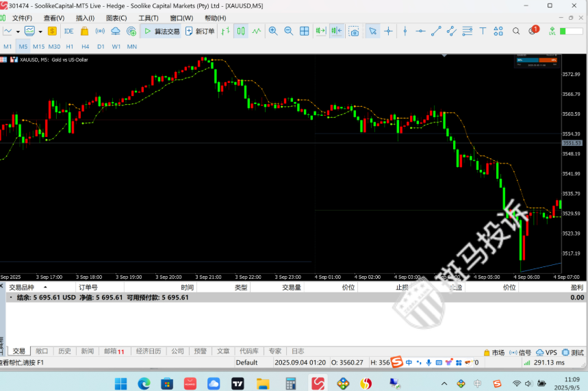Screen dimensions: 588x391
Task: Expand the chart type dropdown arrow
Action: click(18, 31)
